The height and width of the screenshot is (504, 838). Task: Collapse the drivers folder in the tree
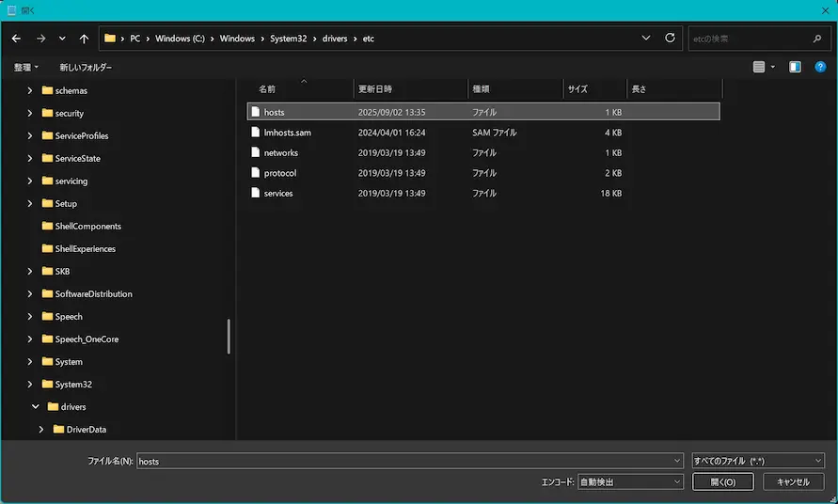point(36,407)
